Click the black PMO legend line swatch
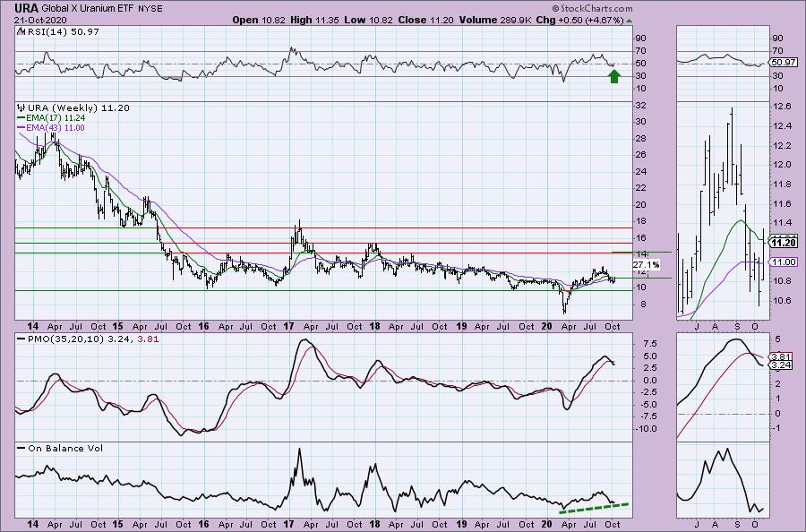The width and height of the screenshot is (806, 532). click(x=21, y=339)
